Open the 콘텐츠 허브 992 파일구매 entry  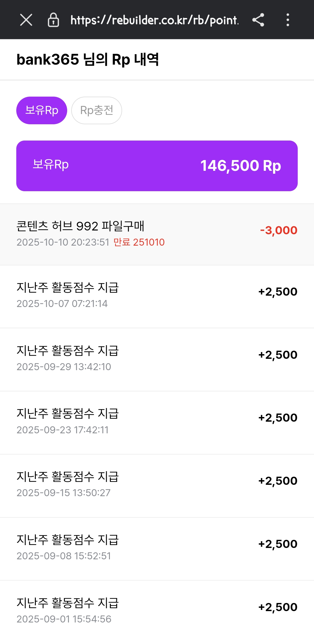[x=80, y=226]
